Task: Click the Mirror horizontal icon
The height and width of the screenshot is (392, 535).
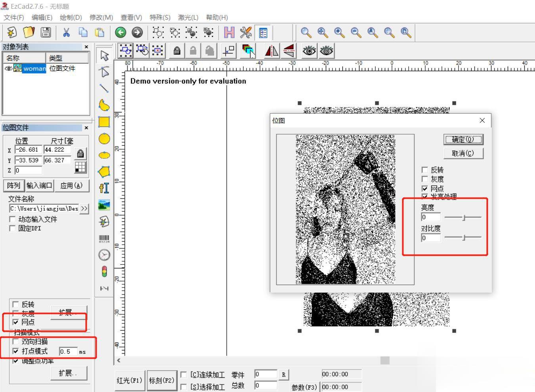Action: click(271, 51)
